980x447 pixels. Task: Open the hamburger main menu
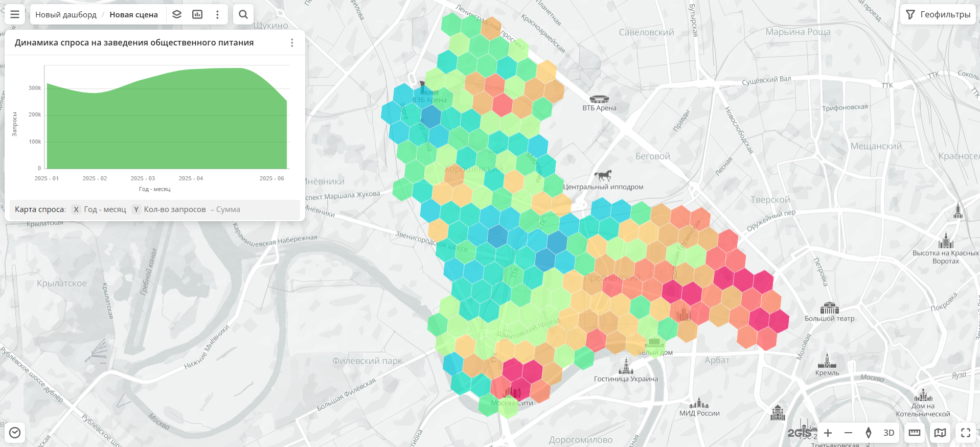[x=15, y=14]
